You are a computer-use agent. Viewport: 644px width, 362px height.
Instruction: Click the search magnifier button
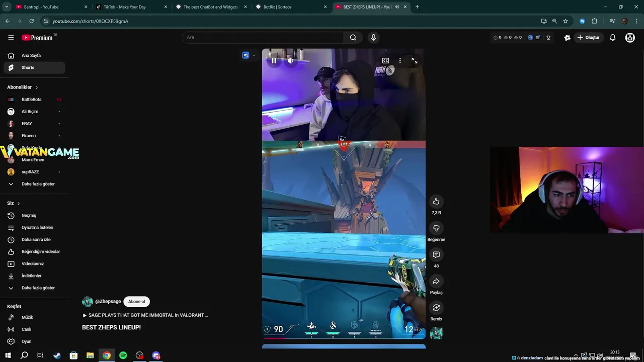[x=353, y=37]
